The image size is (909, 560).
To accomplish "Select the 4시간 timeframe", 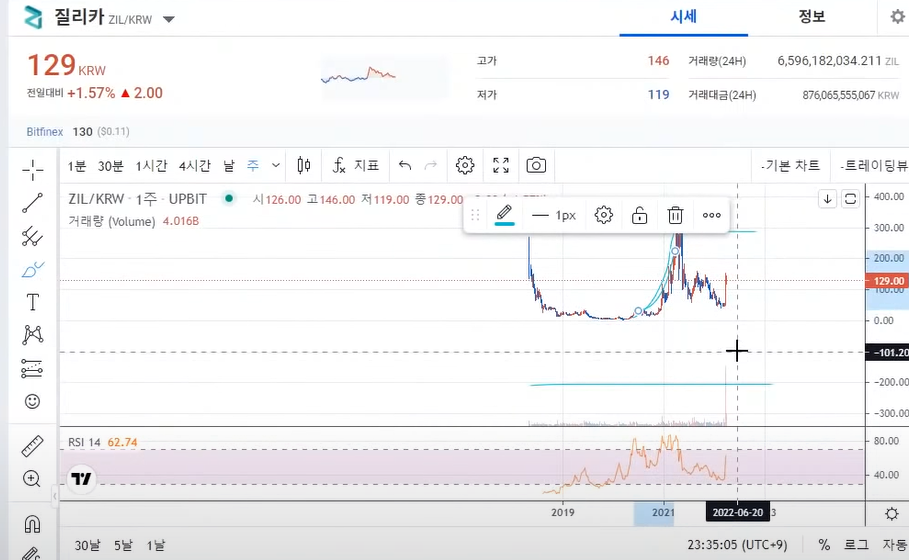I will click(x=195, y=166).
